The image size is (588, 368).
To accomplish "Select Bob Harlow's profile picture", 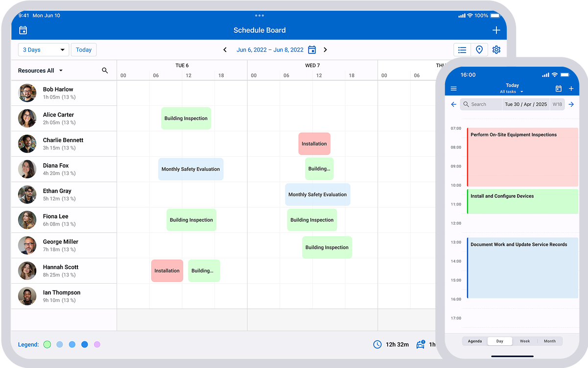I will tap(27, 93).
